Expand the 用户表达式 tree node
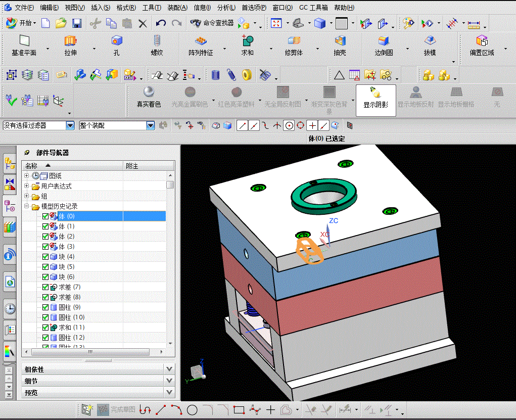This screenshot has height=420, width=516. pos(27,186)
